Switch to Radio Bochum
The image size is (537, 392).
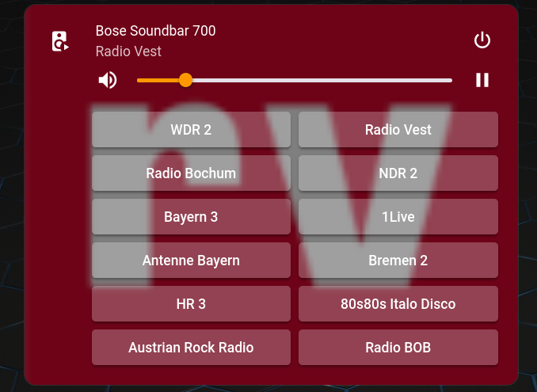click(191, 173)
